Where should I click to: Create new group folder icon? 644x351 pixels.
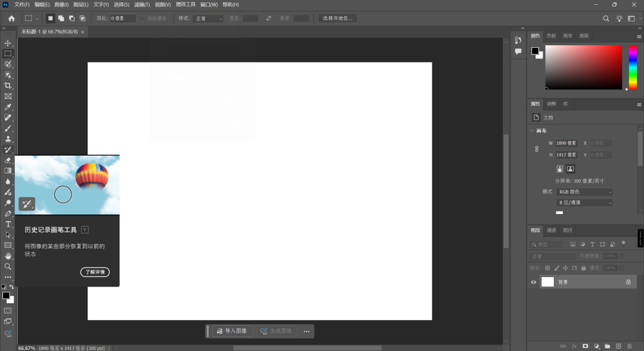(608, 346)
